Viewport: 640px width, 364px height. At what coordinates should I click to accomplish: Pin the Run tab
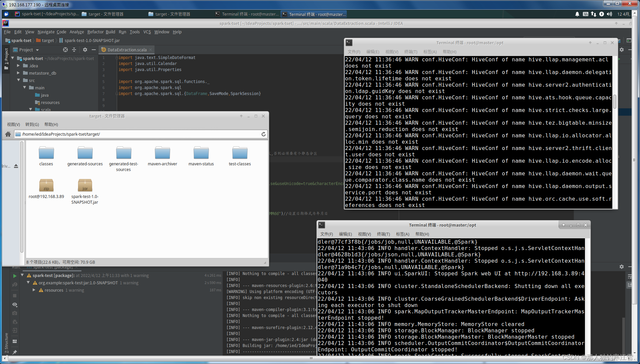pos(15,352)
